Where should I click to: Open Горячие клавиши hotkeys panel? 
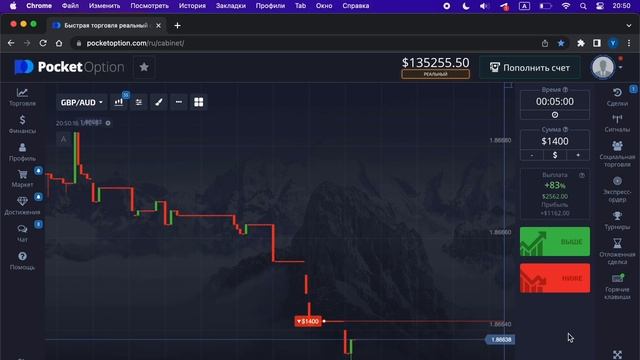point(617,287)
